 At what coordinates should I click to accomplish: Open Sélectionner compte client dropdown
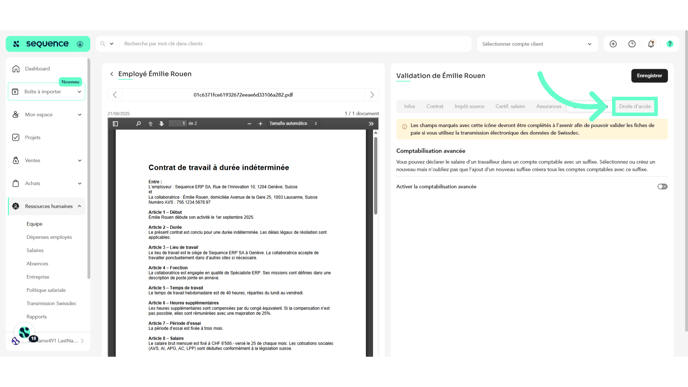(537, 44)
